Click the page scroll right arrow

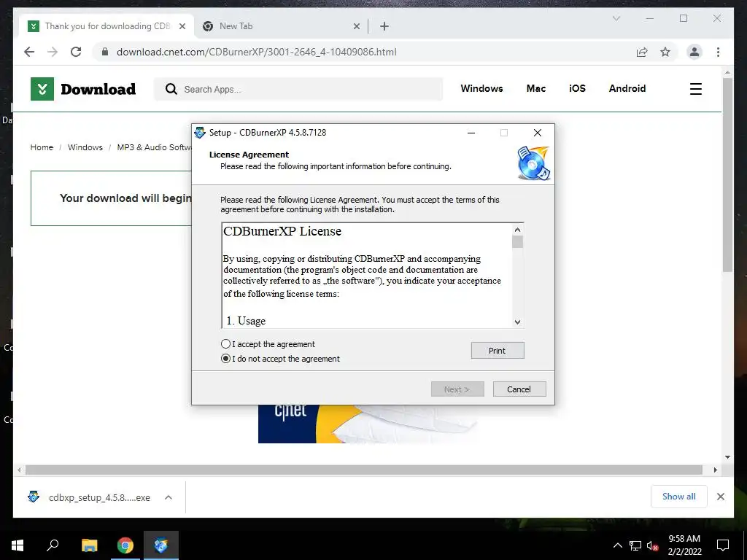(x=715, y=470)
